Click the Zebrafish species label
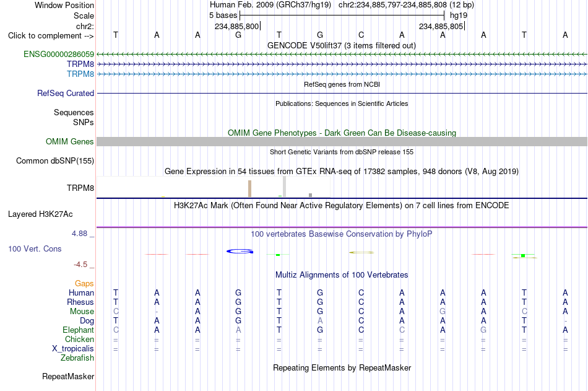This screenshot has width=588, height=391. pyautogui.click(x=77, y=358)
